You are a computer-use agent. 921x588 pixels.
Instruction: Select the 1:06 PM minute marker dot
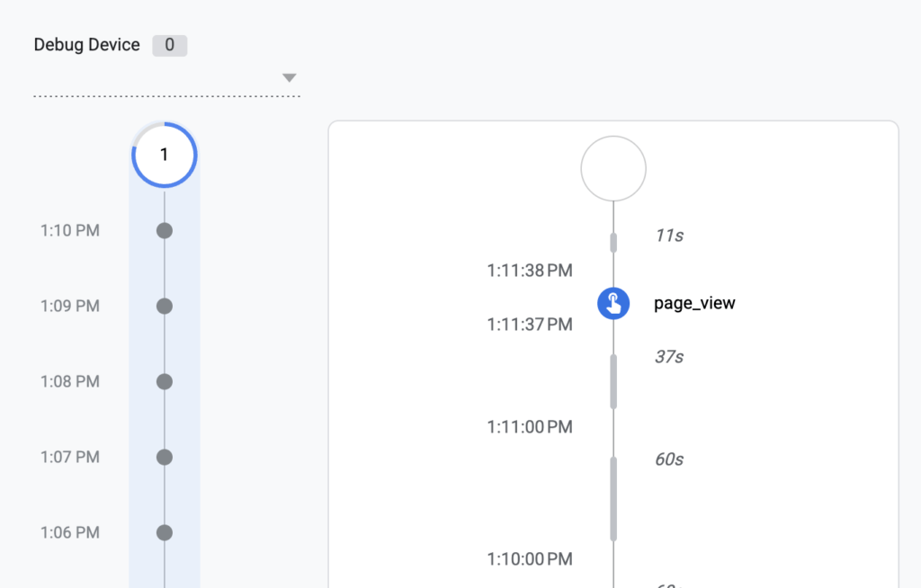165,533
